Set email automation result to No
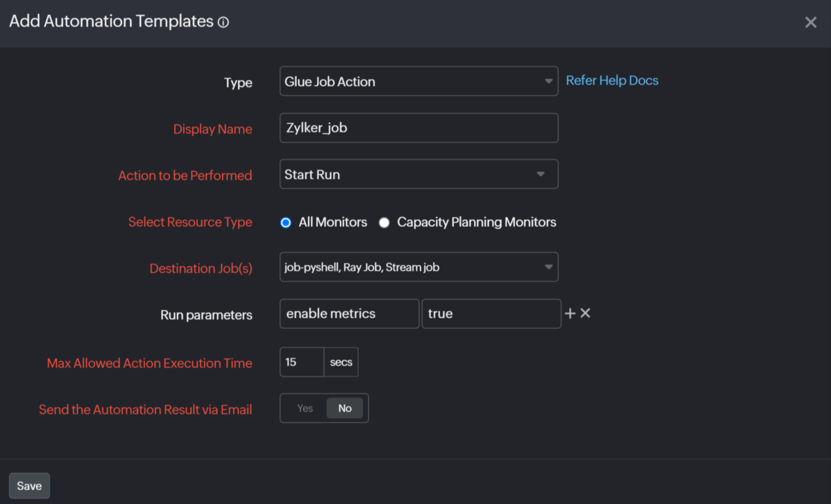The width and height of the screenshot is (831, 504). pos(344,408)
